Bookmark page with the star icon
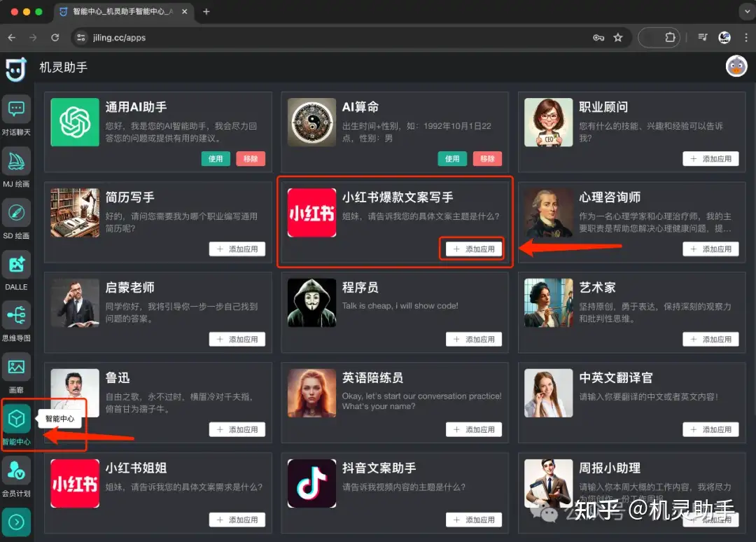 (617, 38)
